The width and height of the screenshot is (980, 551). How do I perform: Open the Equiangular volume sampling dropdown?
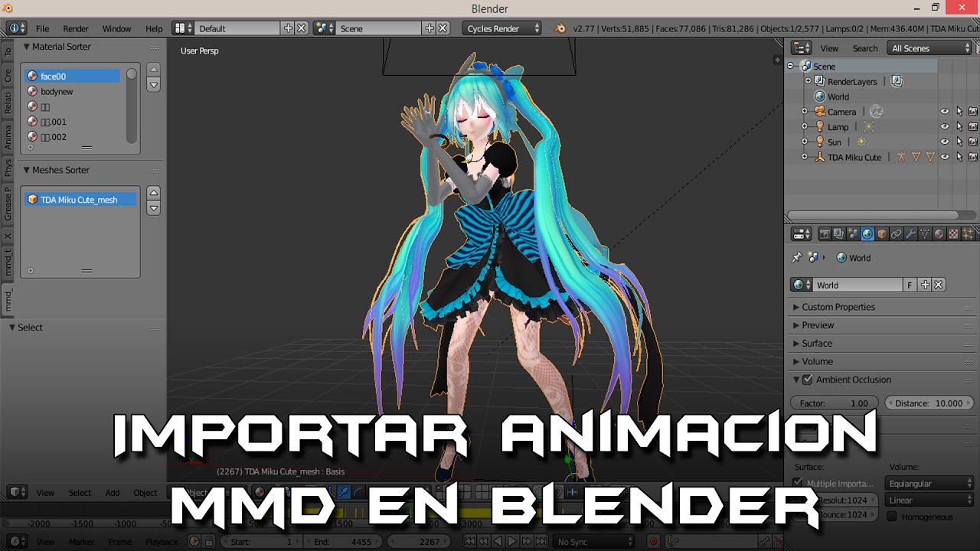(x=929, y=484)
